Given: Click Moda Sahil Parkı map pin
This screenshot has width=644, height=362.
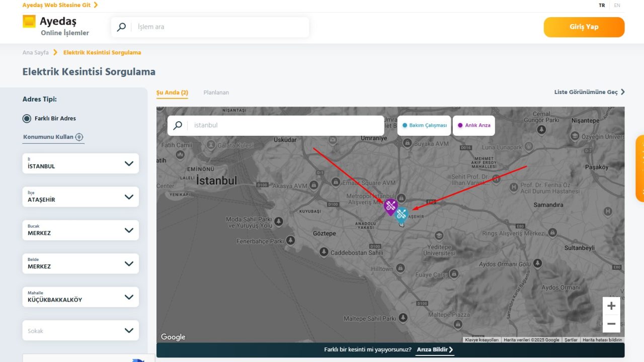Looking at the screenshot, I should tap(278, 221).
